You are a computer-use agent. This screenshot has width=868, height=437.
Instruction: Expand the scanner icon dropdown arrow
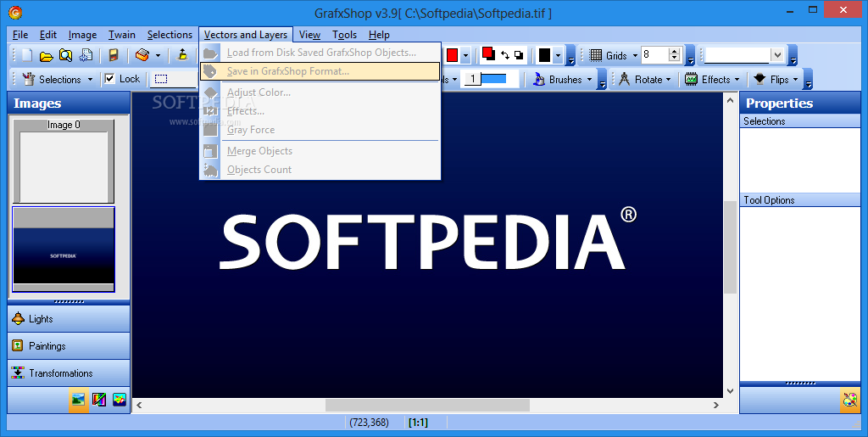[x=158, y=56]
